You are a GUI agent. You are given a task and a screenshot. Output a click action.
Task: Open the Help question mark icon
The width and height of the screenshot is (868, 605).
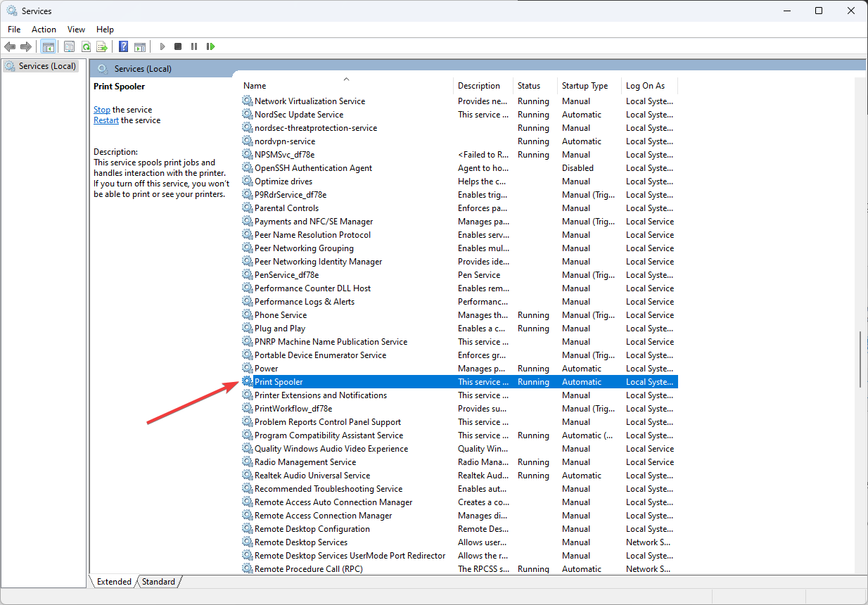(124, 46)
